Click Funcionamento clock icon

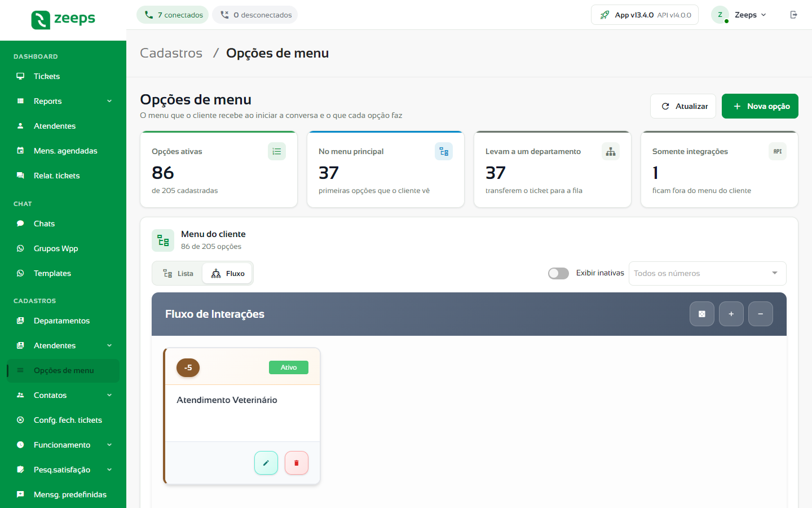[20, 445]
